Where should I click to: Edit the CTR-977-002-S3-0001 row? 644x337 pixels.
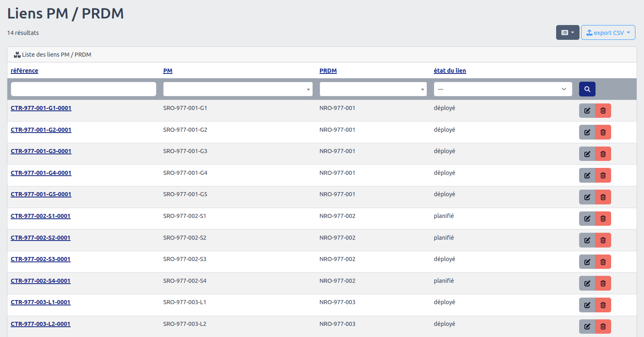coord(587,262)
